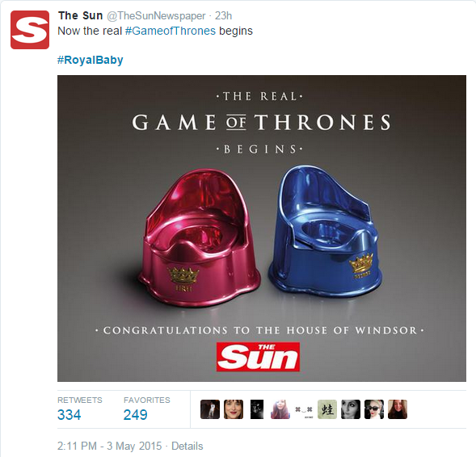Open the #GameofThrones hashtag
The image size is (476, 457).
tap(171, 31)
